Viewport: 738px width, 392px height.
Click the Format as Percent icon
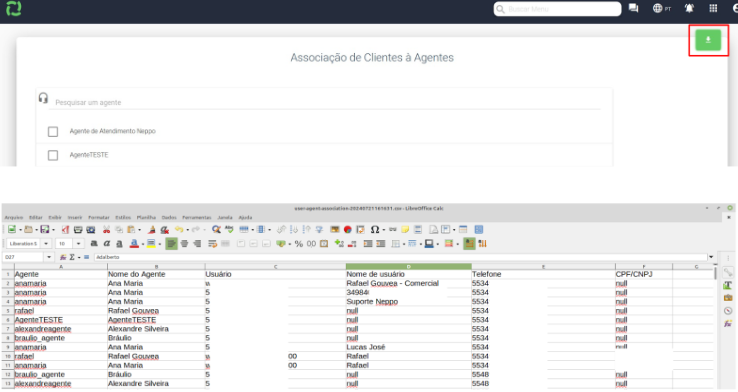298,243
